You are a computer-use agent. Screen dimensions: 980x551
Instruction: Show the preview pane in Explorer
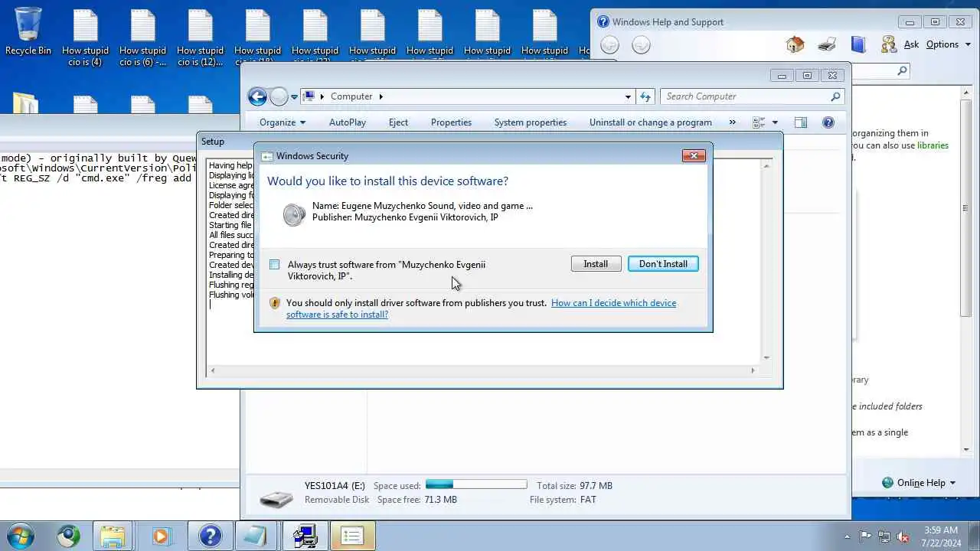point(801,122)
